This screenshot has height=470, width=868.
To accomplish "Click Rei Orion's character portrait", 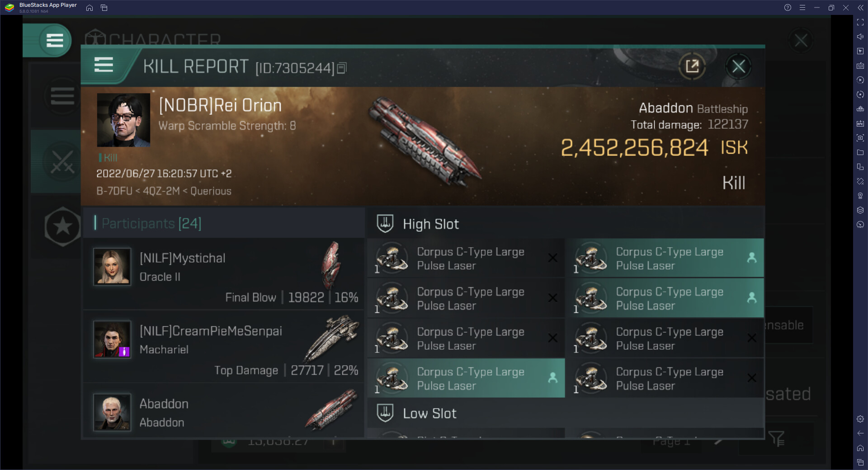I will [x=123, y=120].
